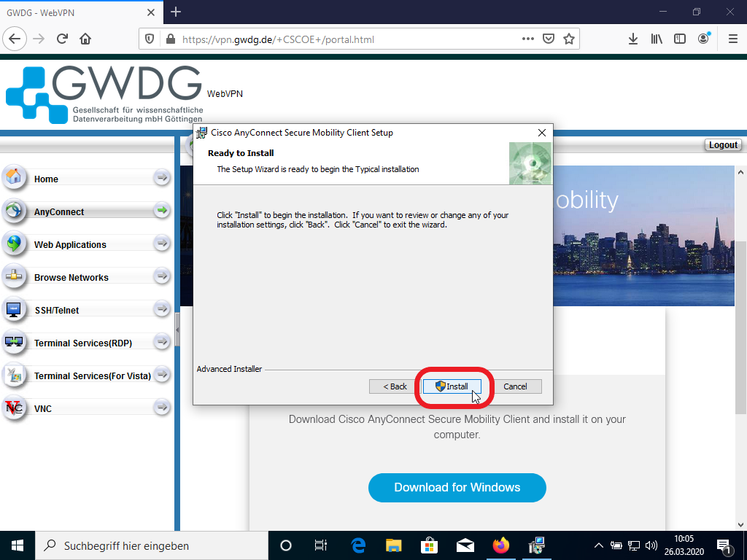Viewport: 747px width, 560px height.
Task: Click the Install button in setup wizard
Action: point(452,386)
